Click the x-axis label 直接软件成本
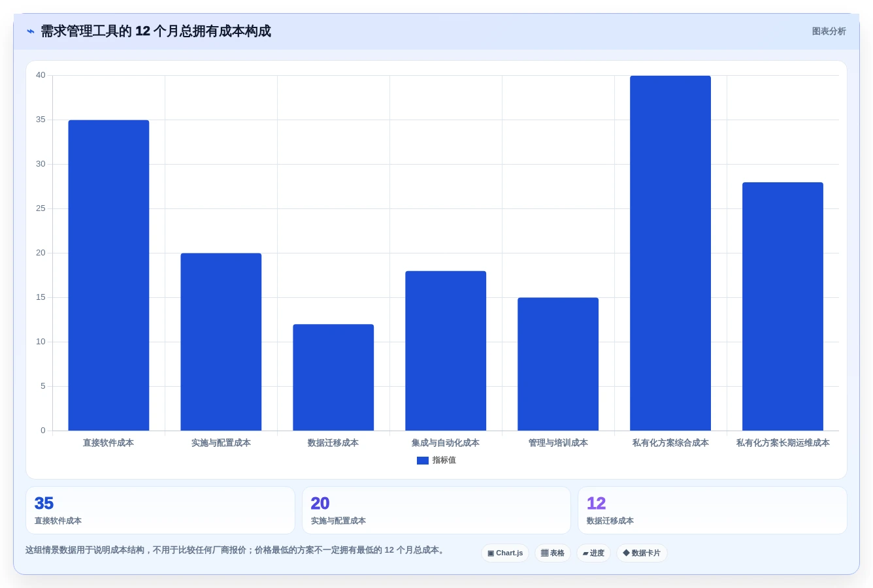873x588 pixels. tap(108, 443)
